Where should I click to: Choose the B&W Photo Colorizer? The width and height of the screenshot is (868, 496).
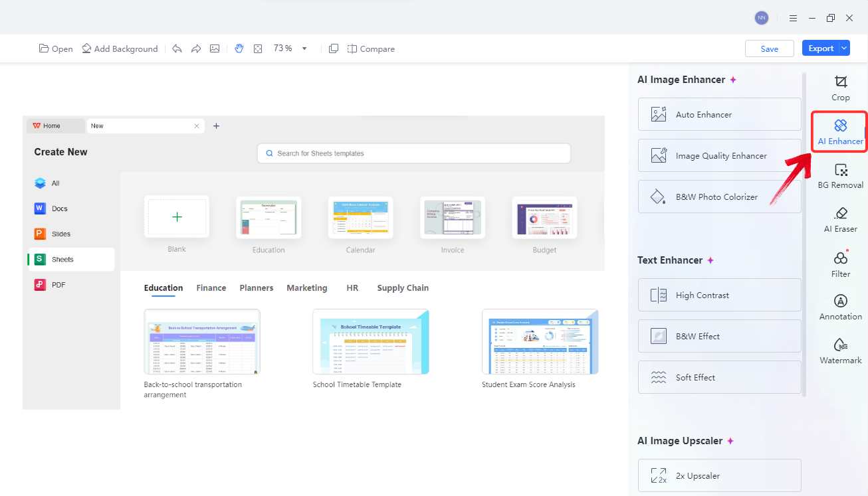click(x=719, y=197)
